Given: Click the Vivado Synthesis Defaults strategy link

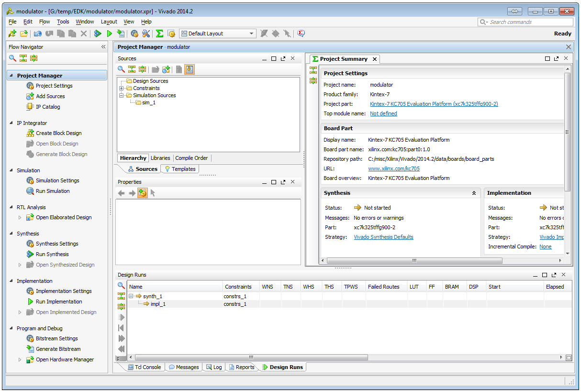Looking at the screenshot, I should click(x=383, y=237).
